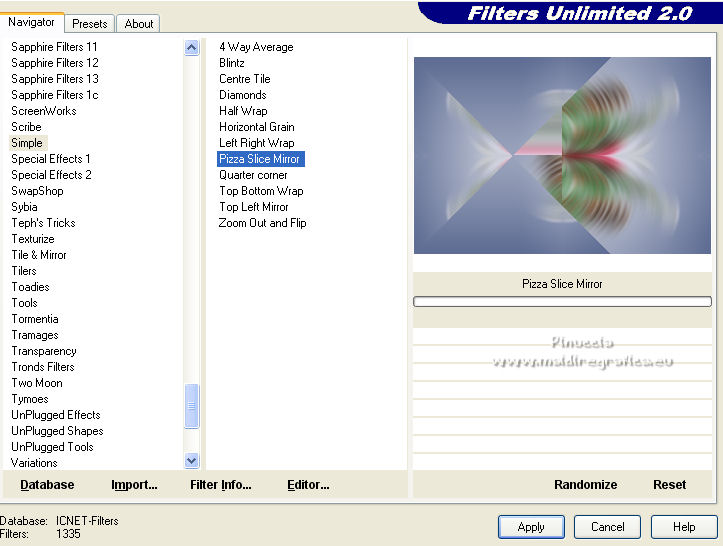
Task: Select Teph's Tricks category
Action: pyautogui.click(x=43, y=223)
